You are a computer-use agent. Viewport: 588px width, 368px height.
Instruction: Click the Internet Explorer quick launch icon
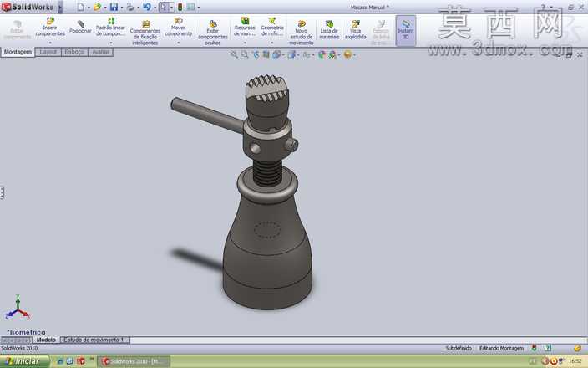60,361
